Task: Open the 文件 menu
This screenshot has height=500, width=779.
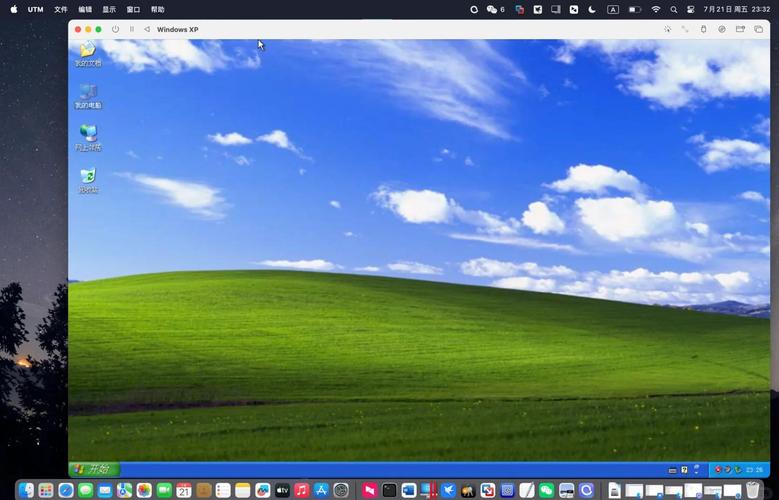Action: (61, 9)
